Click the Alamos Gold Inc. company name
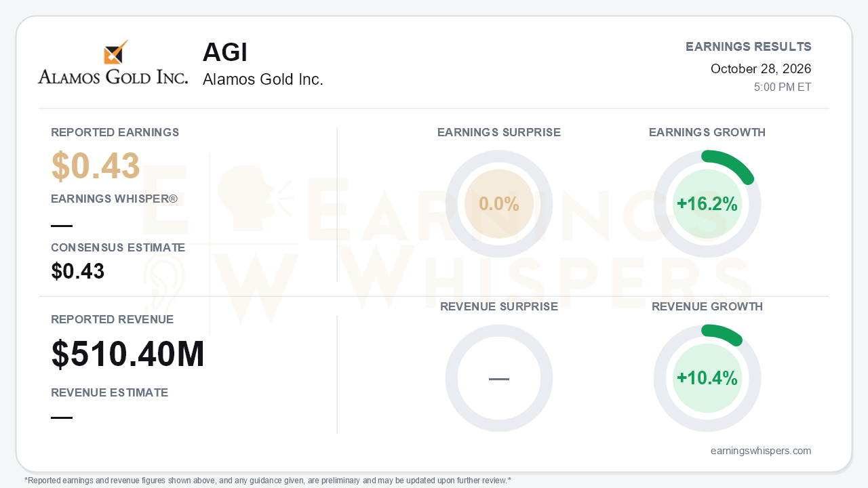The width and height of the screenshot is (868, 488). tap(263, 79)
